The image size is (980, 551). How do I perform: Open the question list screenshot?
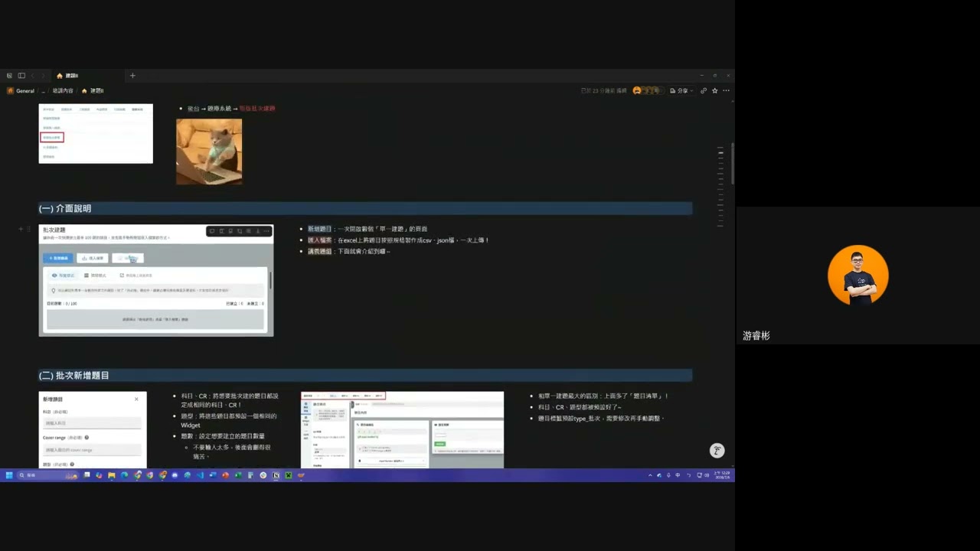tap(403, 430)
